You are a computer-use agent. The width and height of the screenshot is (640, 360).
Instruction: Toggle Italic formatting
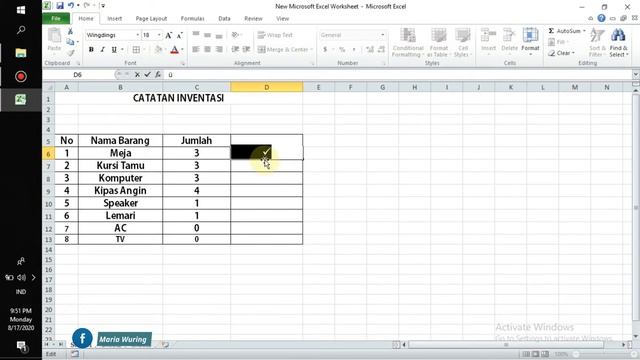tap(102, 49)
